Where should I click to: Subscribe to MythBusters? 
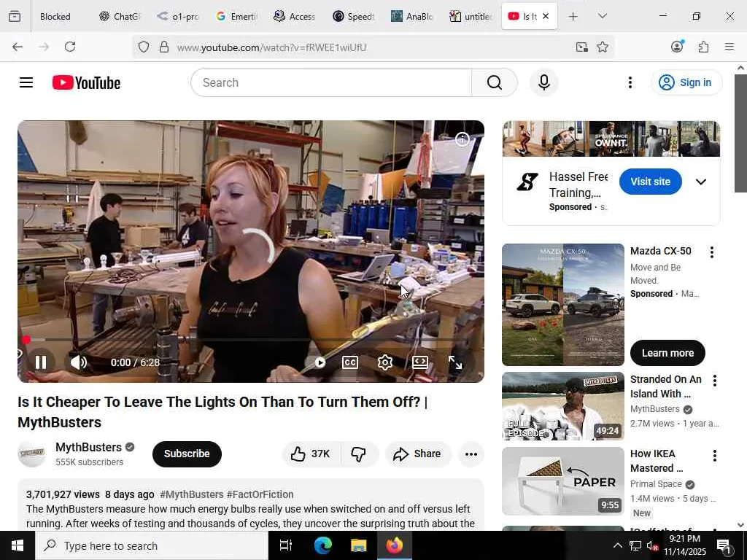coord(187,454)
